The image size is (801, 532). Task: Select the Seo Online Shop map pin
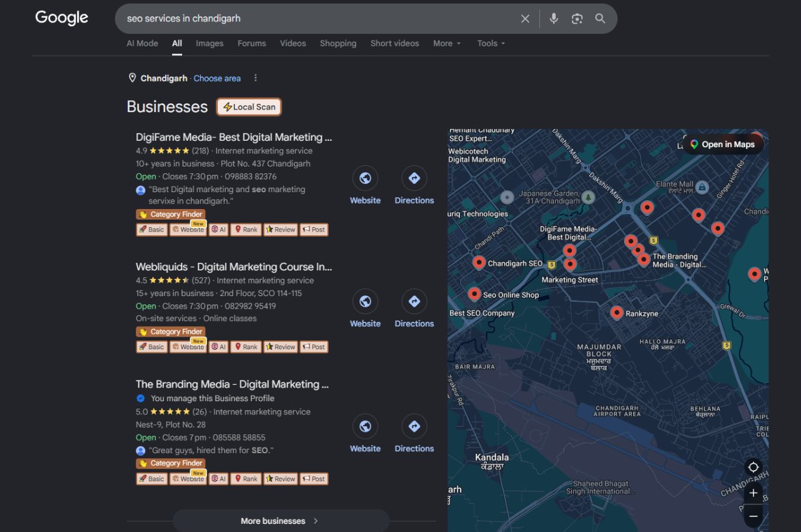point(474,294)
